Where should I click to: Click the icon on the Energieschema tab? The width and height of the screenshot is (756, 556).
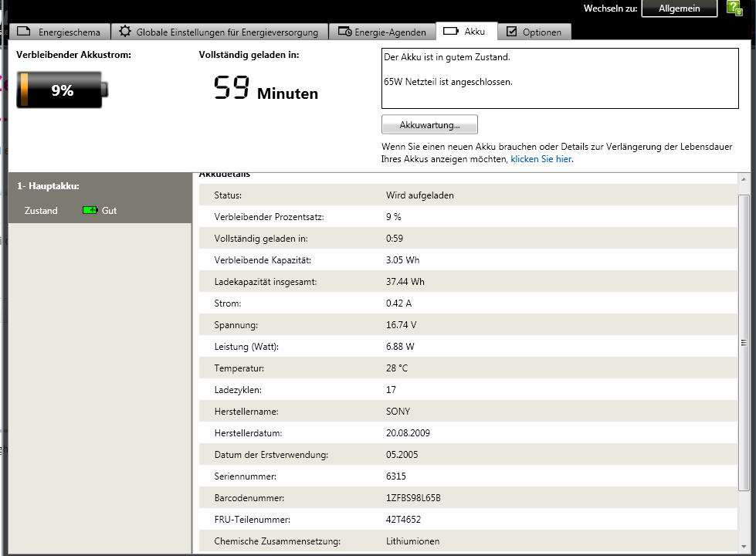pos(24,32)
